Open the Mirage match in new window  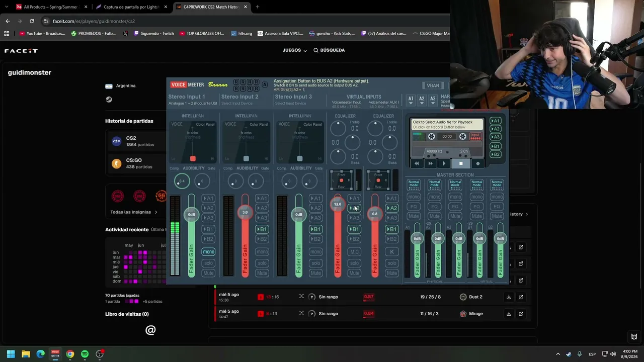(521, 314)
